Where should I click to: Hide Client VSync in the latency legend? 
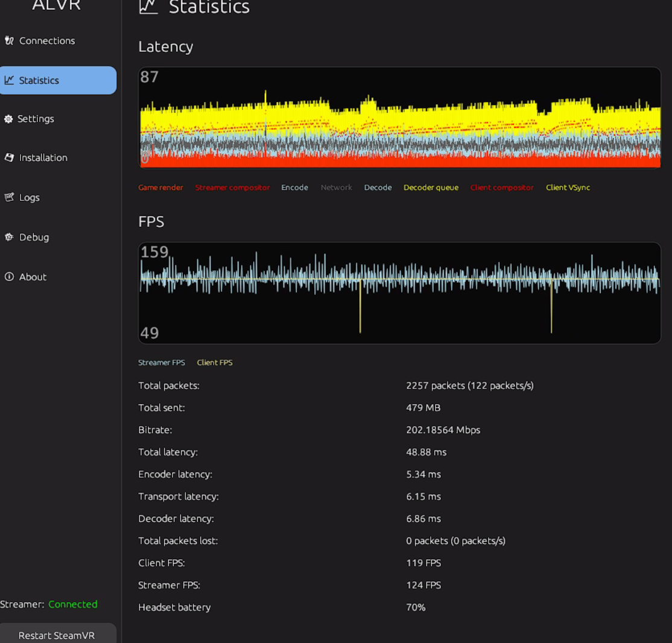pos(568,188)
